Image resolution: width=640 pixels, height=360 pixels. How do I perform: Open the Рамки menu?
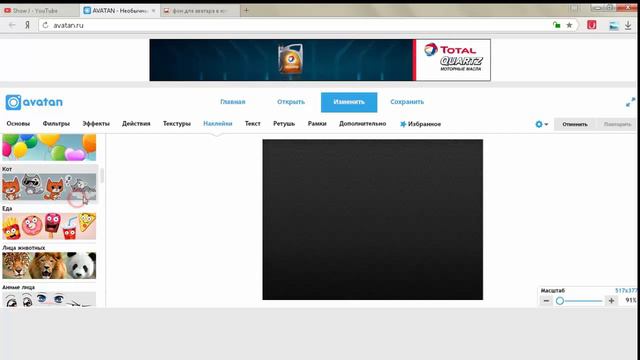(317, 123)
